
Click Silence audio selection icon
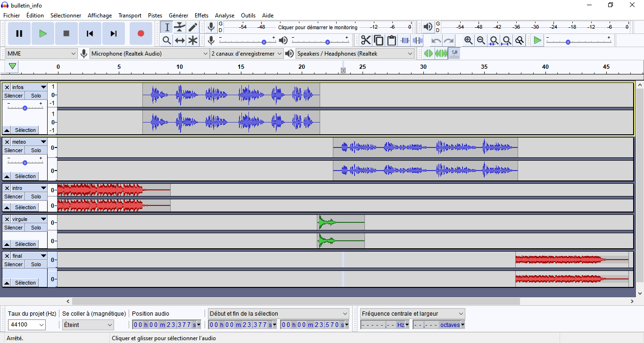click(x=417, y=41)
